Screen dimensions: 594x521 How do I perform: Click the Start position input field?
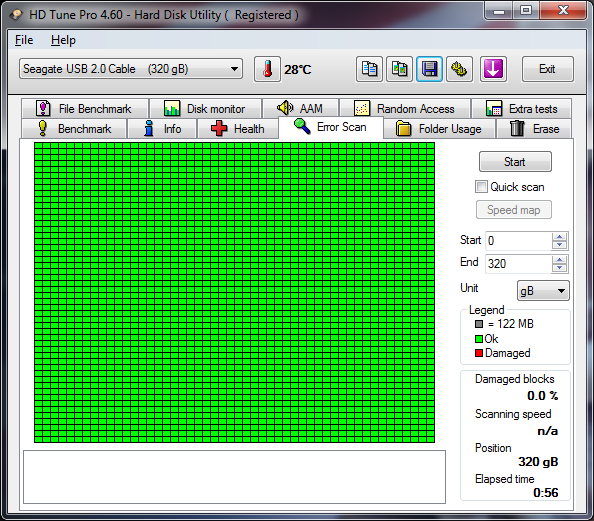pyautogui.click(x=518, y=241)
